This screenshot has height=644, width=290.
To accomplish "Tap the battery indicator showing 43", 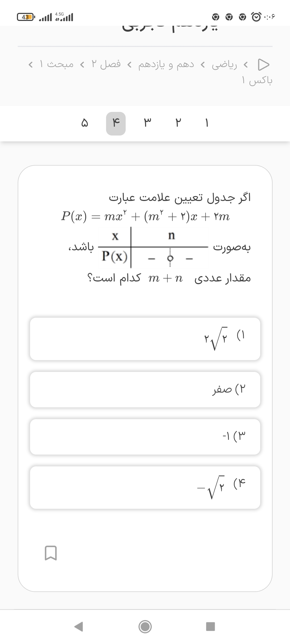I will point(26,17).
